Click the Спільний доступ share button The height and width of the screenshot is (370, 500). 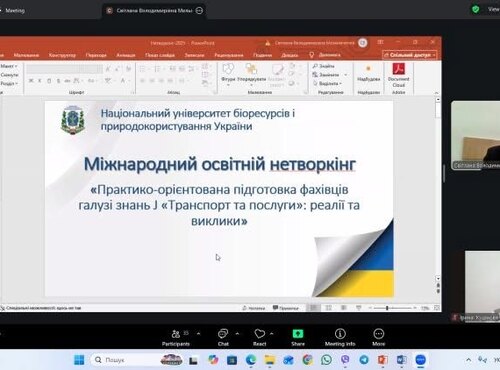(x=410, y=55)
